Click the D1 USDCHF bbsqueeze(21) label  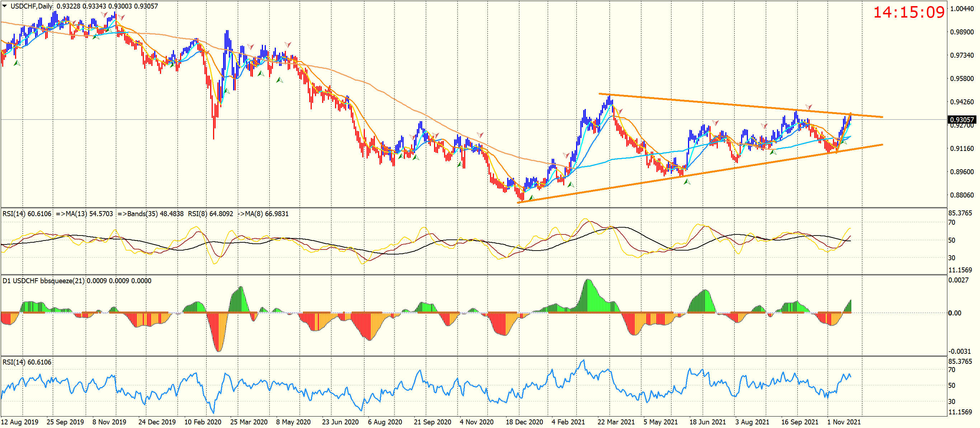click(x=44, y=281)
